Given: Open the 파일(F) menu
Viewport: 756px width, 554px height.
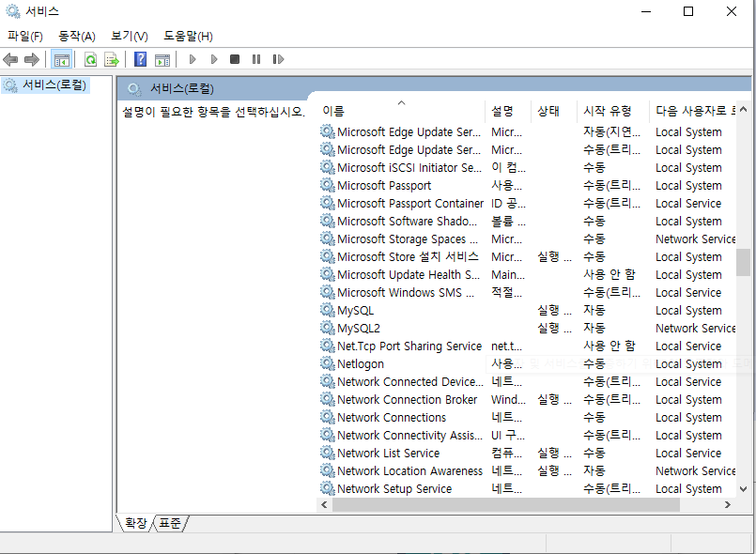Looking at the screenshot, I should (x=25, y=37).
